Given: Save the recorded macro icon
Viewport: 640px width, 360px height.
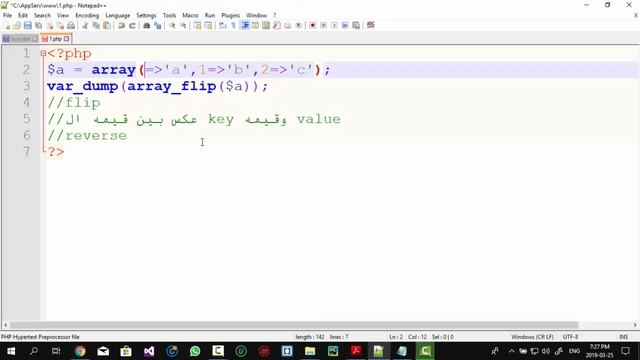Looking at the screenshot, I should click(x=356, y=26).
